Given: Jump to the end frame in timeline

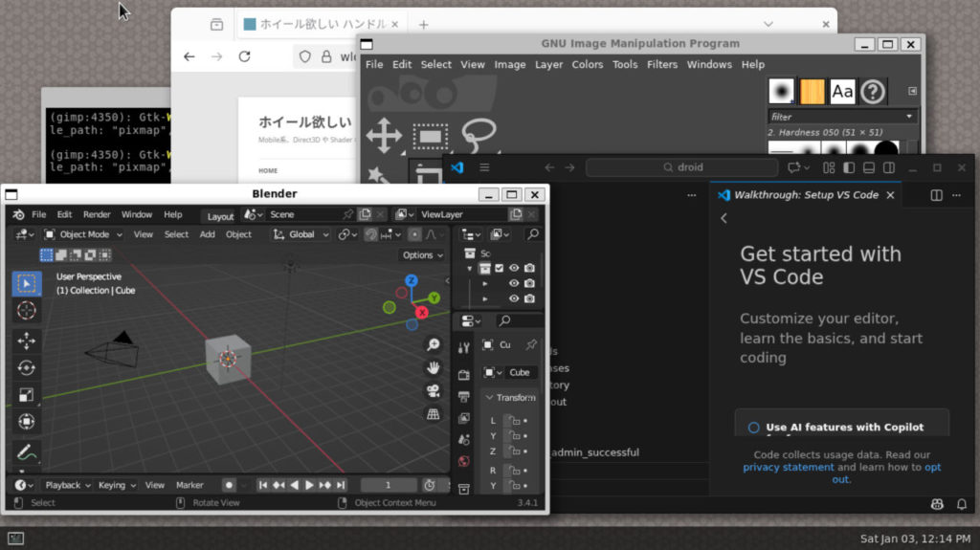Looking at the screenshot, I should [x=341, y=485].
